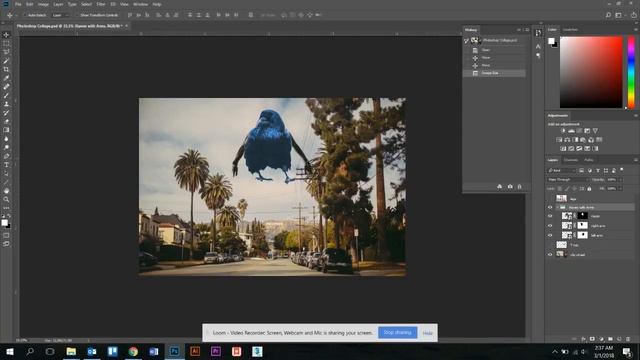
Task: Lock all attributes of the layer
Action: click(x=589, y=189)
